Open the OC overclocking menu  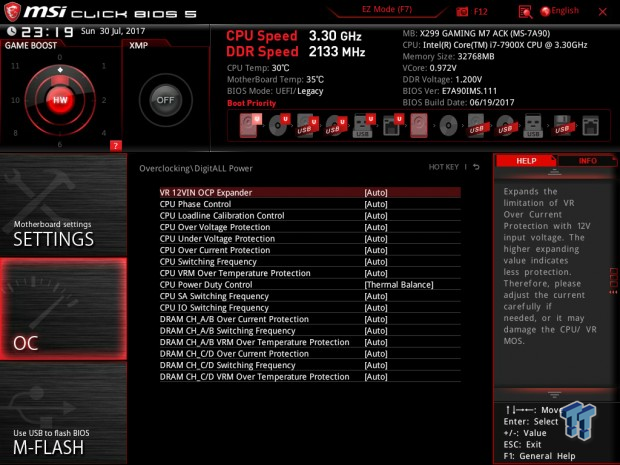tap(63, 309)
